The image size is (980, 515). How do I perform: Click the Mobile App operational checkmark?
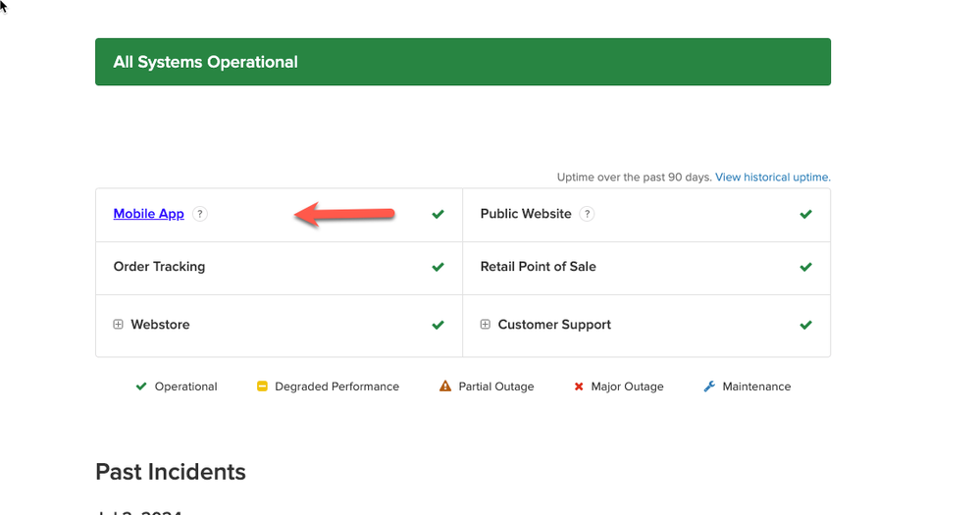point(438,215)
